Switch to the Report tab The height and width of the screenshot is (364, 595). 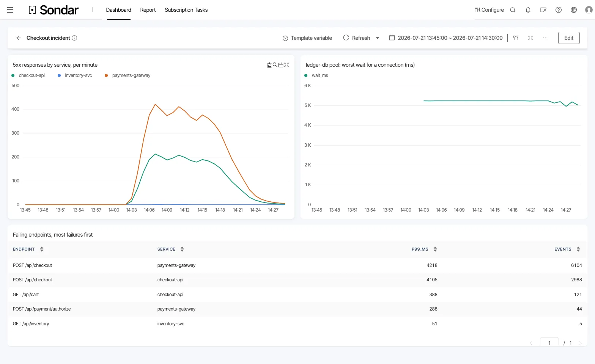pos(148,10)
